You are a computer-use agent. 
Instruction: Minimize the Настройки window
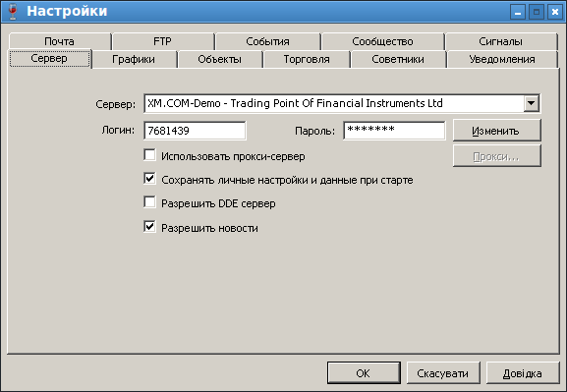(518, 12)
